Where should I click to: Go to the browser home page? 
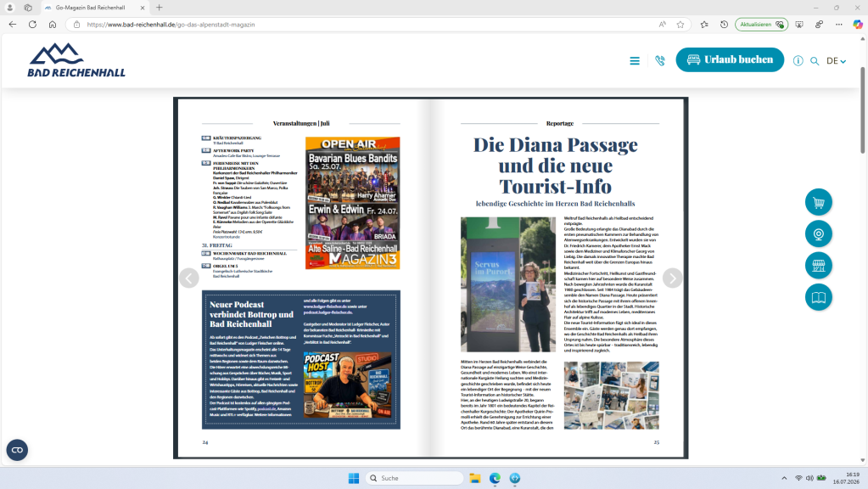coord(53,25)
